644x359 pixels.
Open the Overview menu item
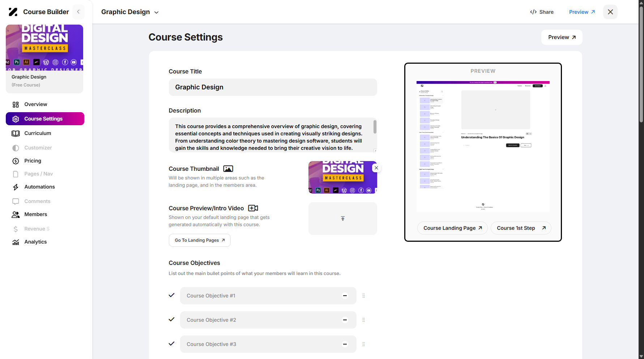click(x=45, y=104)
